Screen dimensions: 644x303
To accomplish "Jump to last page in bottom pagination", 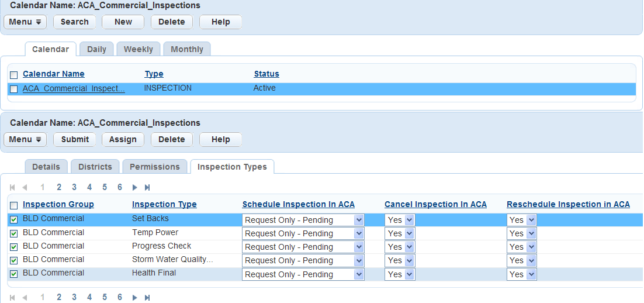I will click(147, 298).
